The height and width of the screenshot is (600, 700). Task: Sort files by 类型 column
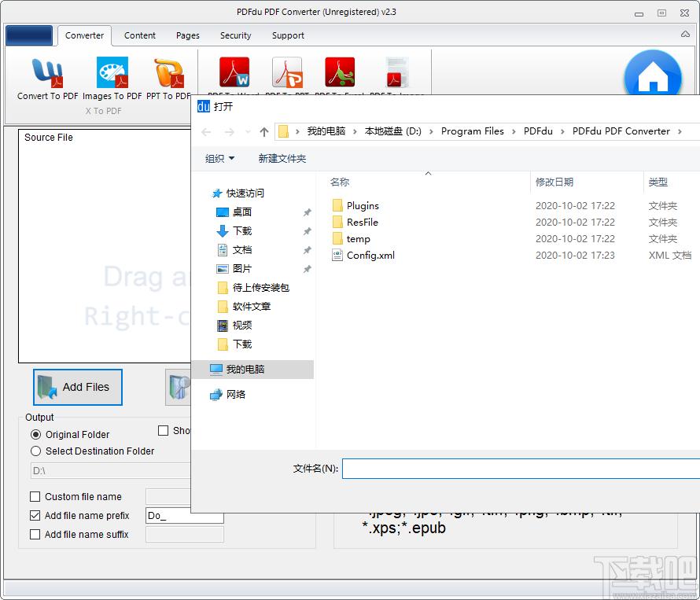pos(658,182)
